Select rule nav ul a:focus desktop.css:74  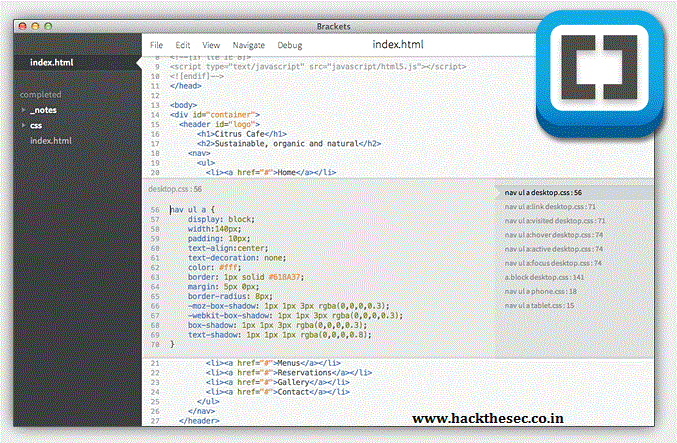tap(553, 263)
